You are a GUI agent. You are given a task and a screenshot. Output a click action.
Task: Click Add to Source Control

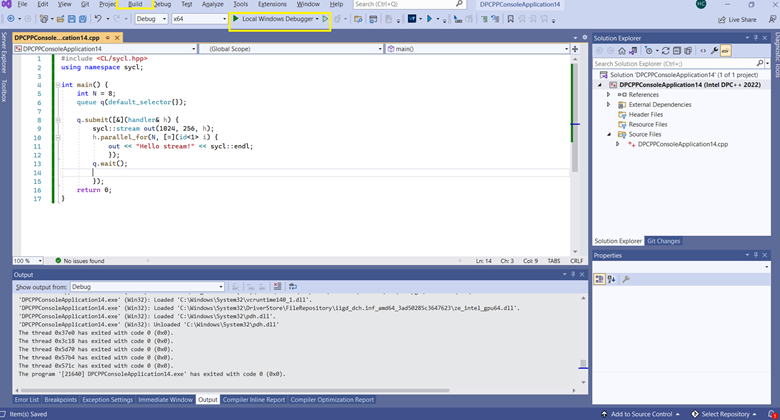[640, 414]
